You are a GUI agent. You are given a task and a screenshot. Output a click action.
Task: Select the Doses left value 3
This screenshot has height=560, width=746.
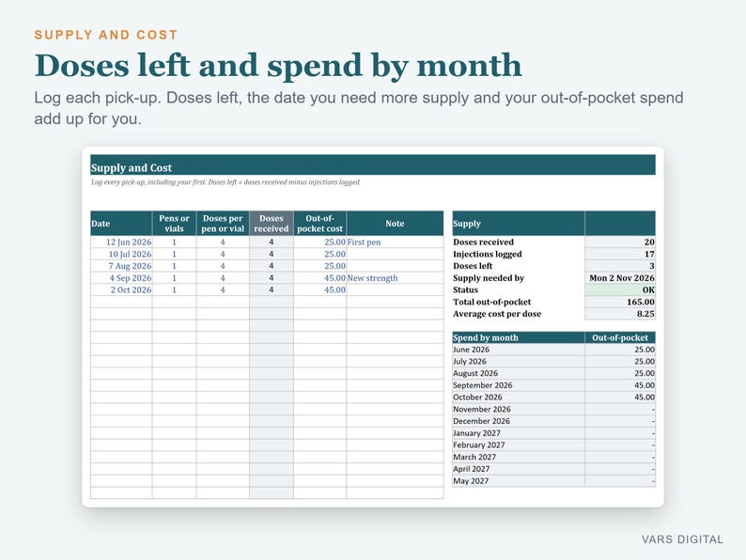pos(620,266)
